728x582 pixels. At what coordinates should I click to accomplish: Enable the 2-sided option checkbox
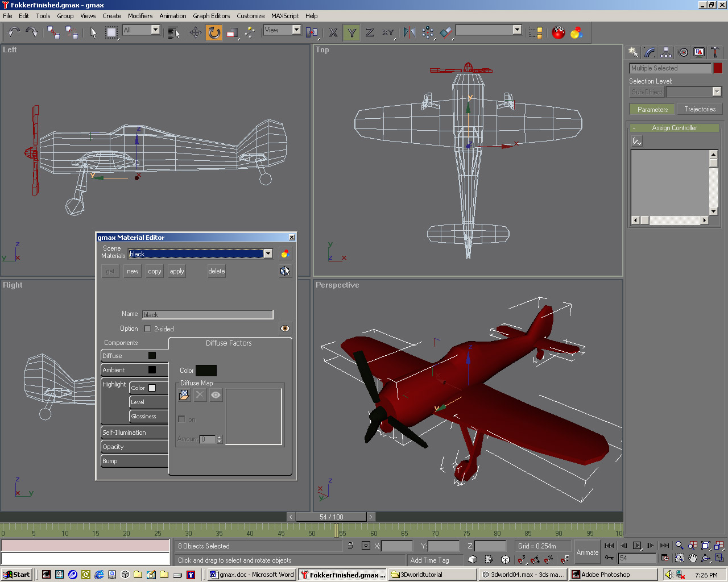[148, 329]
